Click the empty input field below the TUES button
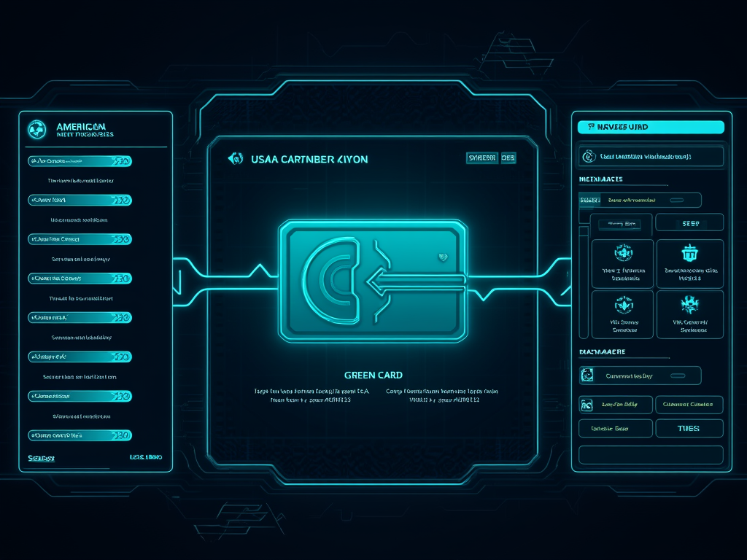Screen dimensions: 747x560 tap(651, 455)
